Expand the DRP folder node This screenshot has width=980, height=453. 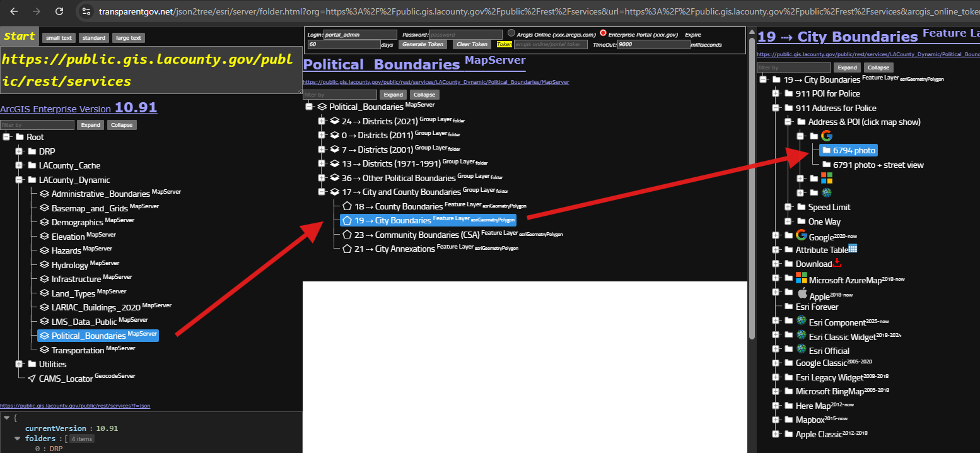19,151
